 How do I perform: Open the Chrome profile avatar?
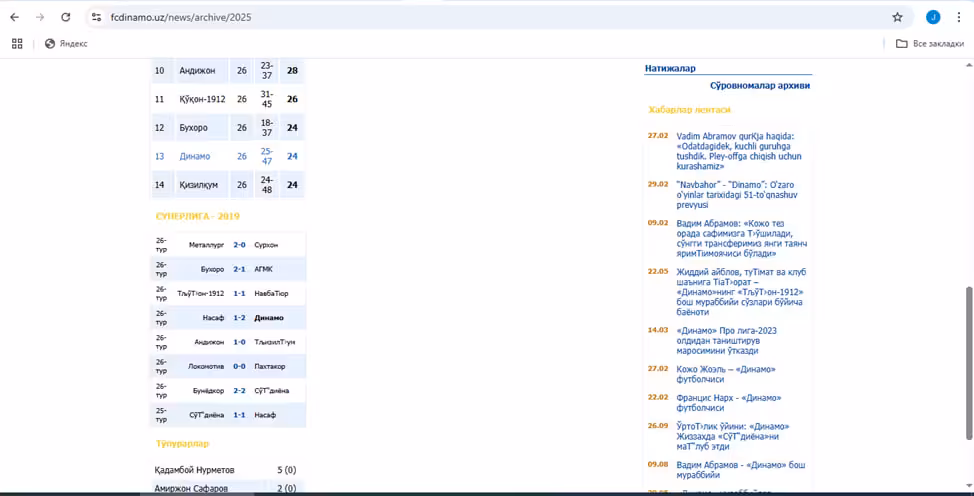(x=932, y=17)
